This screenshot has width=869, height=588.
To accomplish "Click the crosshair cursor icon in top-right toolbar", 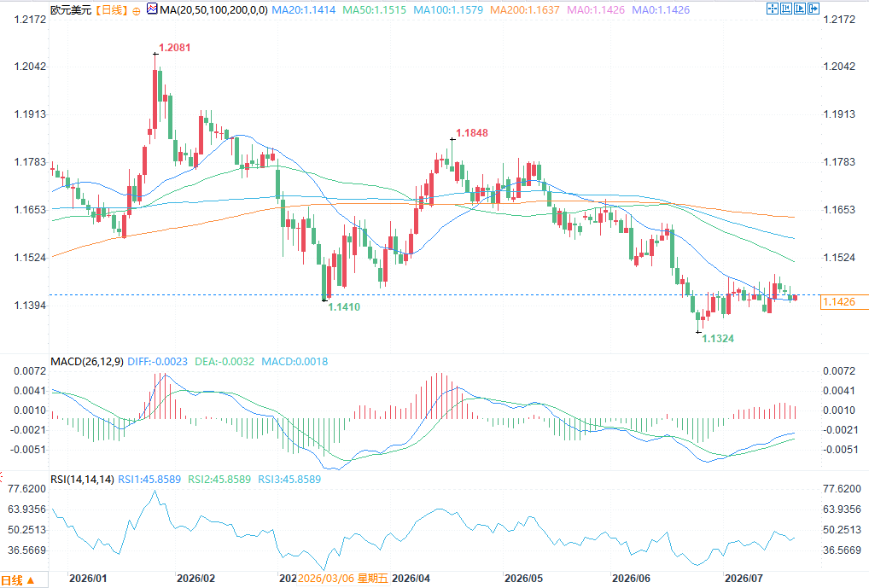I will (x=772, y=9).
